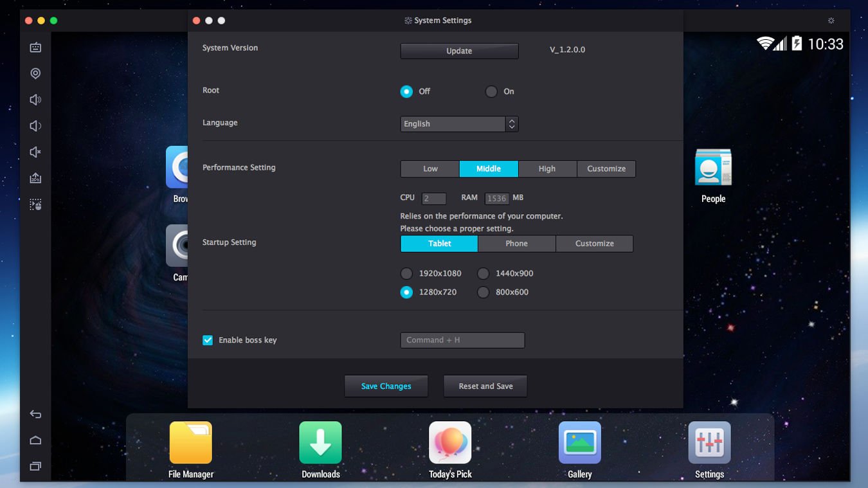Select 800x600 resolution
This screenshot has width=868, height=488.
click(483, 292)
